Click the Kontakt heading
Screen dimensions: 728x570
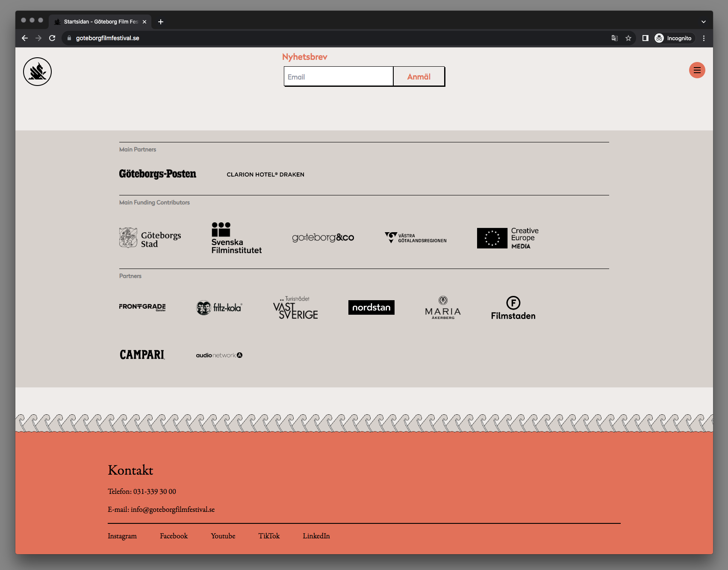point(130,470)
